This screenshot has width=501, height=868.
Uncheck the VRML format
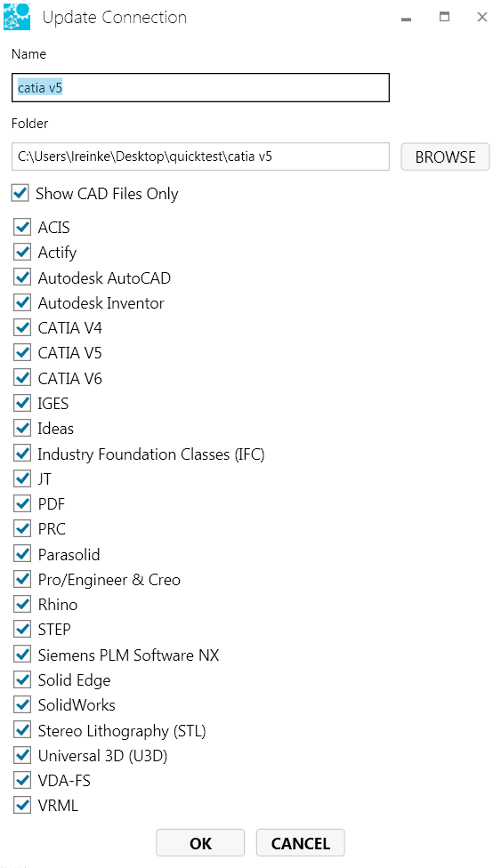coord(22,805)
